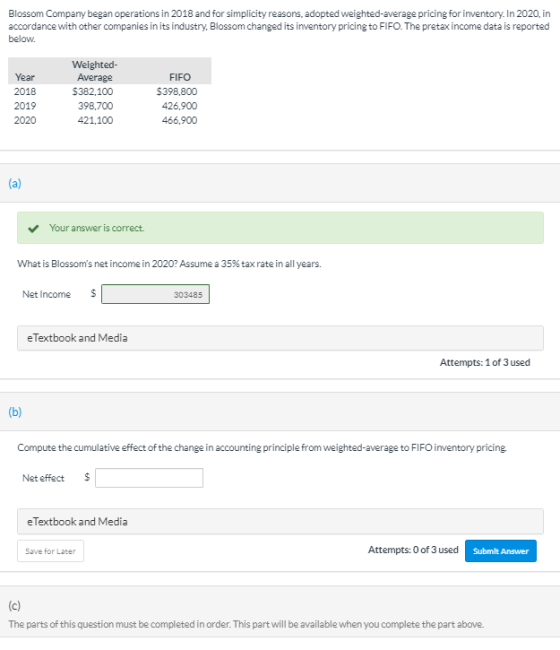Viewport: 560px width, 650px height.
Task: Click the 2020 weighted-average value 421,100
Action: click(95, 120)
